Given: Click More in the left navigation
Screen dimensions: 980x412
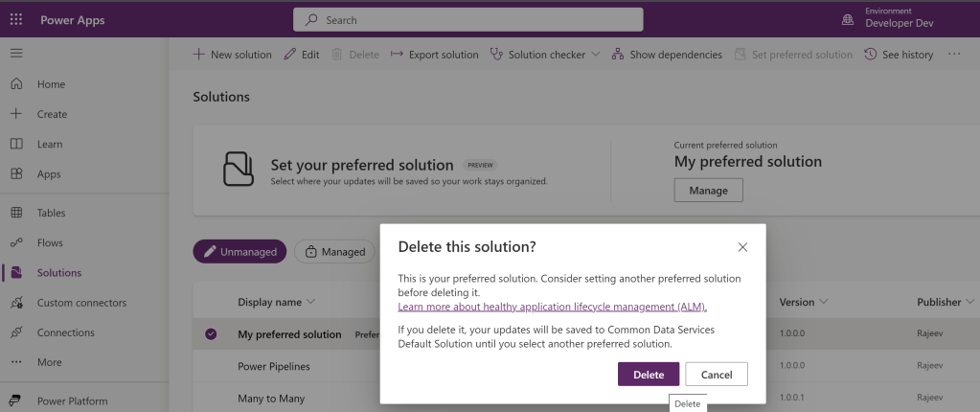Looking at the screenshot, I should (x=49, y=362).
